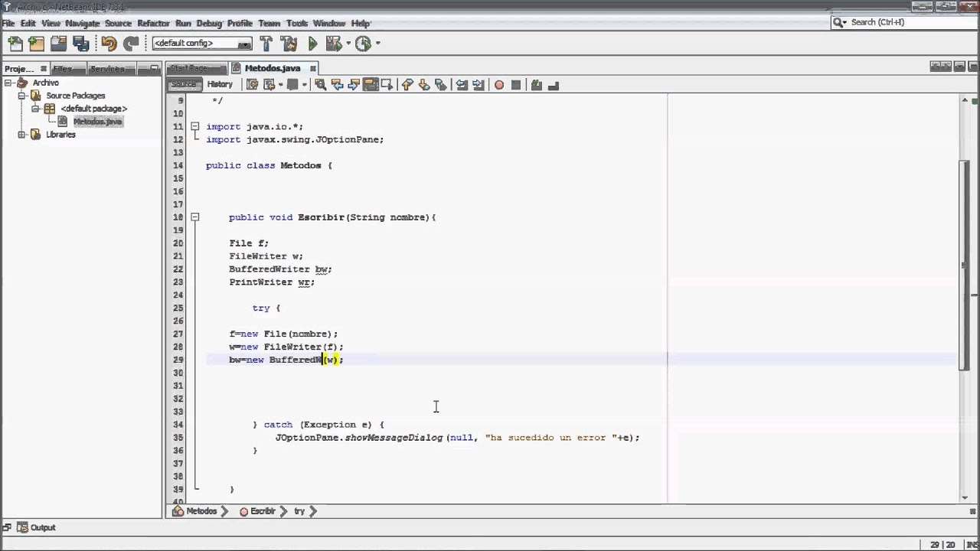The width and height of the screenshot is (980, 551).
Task: Click the Shift Line Right icon
Action: tap(479, 85)
